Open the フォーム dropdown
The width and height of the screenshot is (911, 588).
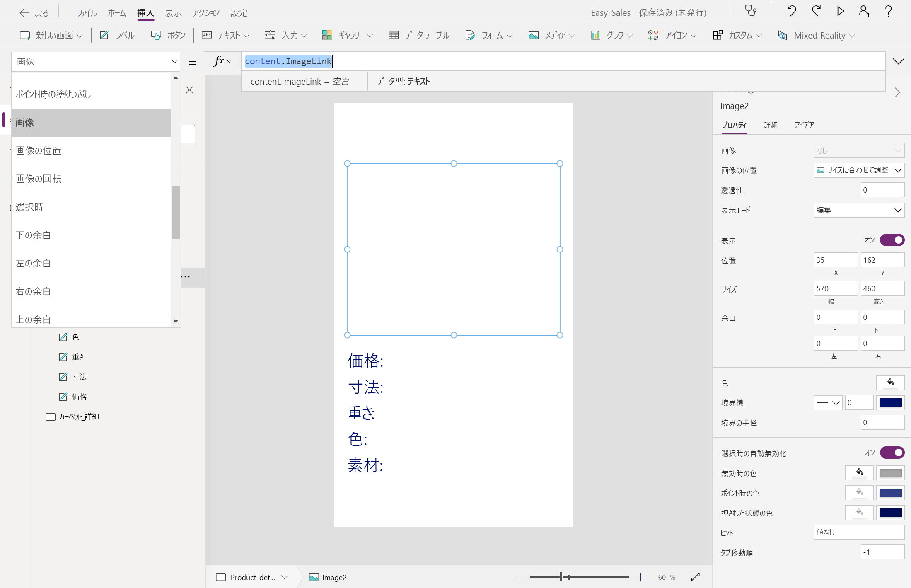click(489, 35)
